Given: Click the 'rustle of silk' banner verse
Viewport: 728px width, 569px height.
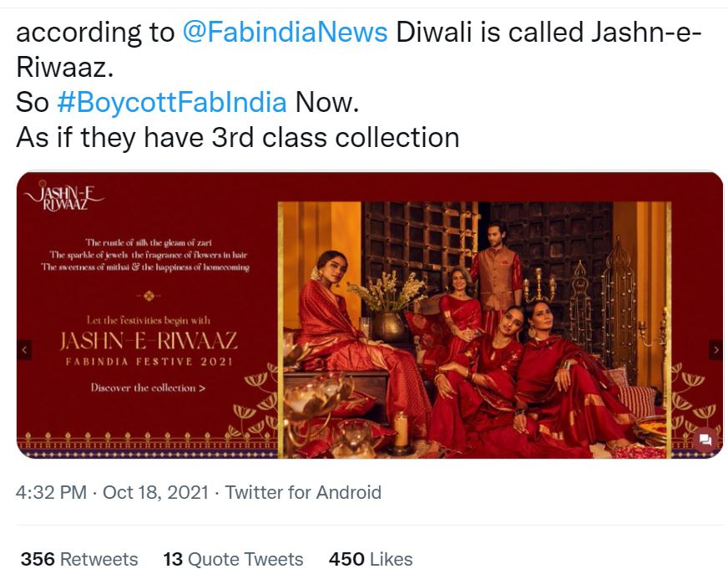Looking at the screenshot, I should 148,241.
